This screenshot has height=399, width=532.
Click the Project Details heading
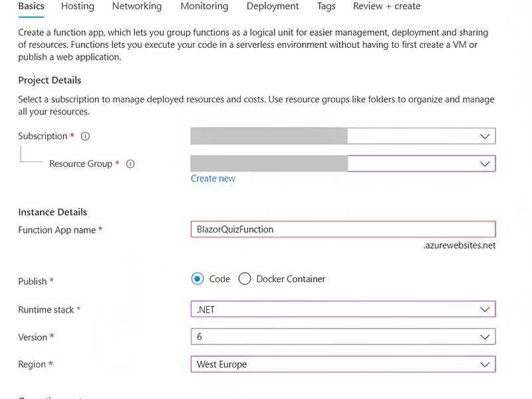[x=50, y=80]
